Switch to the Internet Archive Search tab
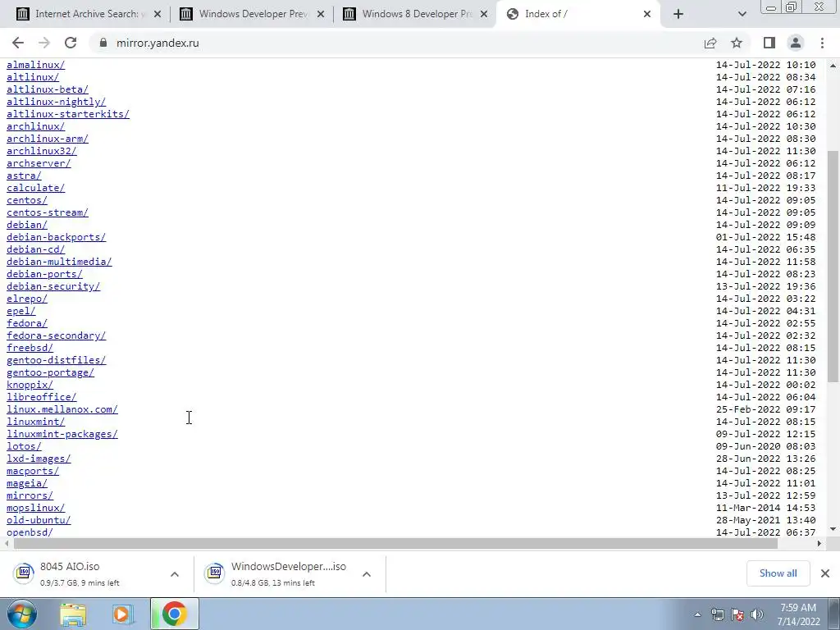The height and width of the screenshot is (630, 840). tap(89, 14)
